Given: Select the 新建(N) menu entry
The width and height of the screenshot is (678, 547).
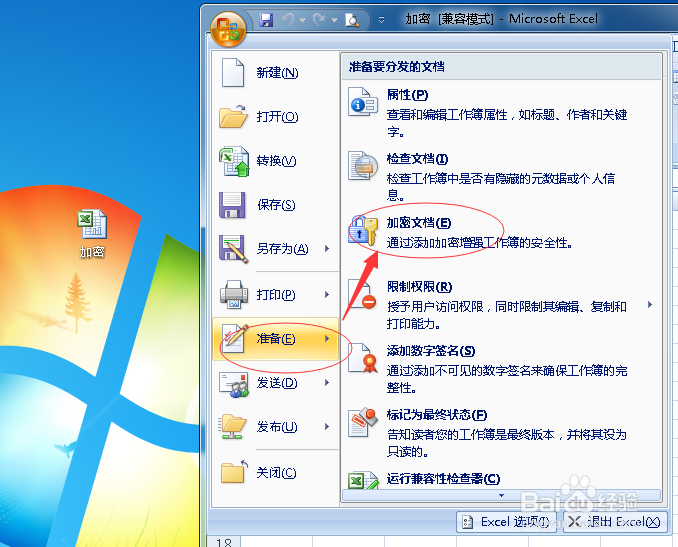Looking at the screenshot, I should 275,73.
